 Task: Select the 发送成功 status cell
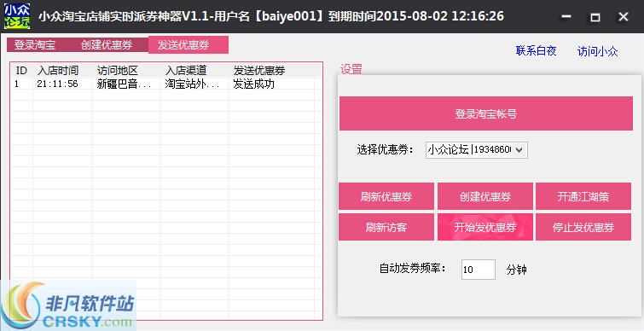click(272, 84)
